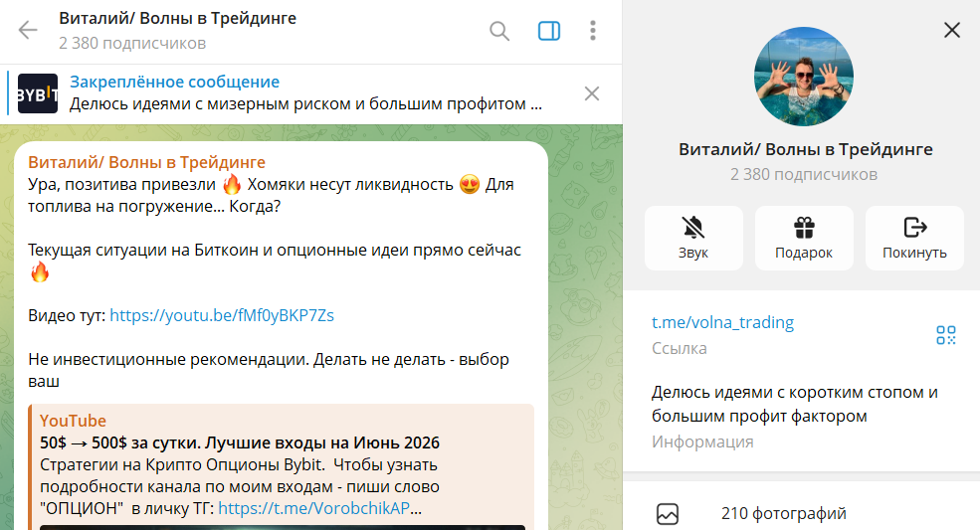Click the photos image icon in sidebar
This screenshot has height=530, width=980.
pyautogui.click(x=668, y=514)
